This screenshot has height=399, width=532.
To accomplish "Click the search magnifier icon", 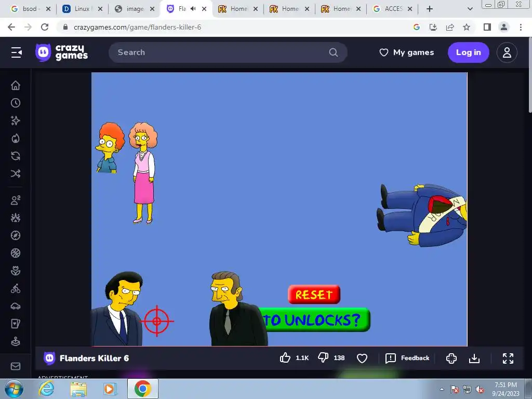I will tap(334, 52).
